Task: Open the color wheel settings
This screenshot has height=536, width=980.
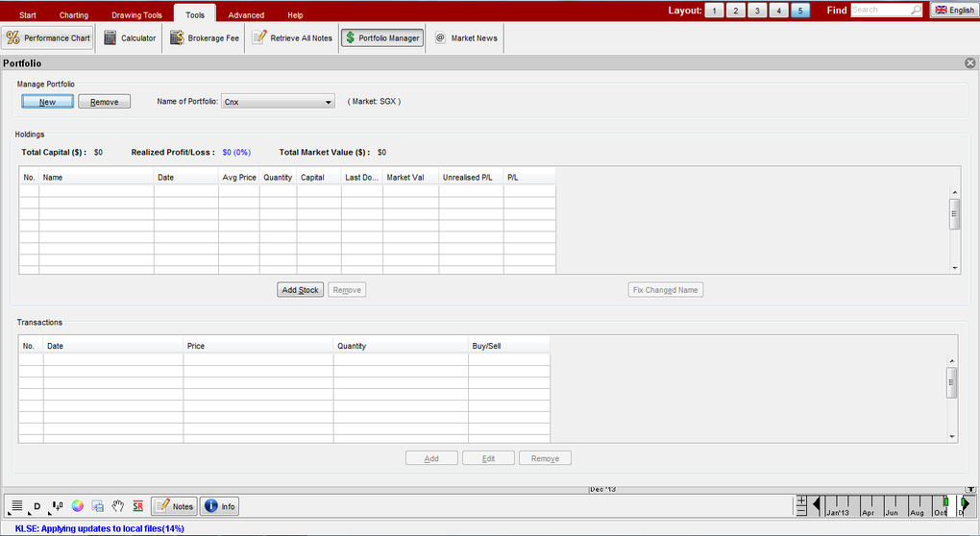Action: click(78, 506)
